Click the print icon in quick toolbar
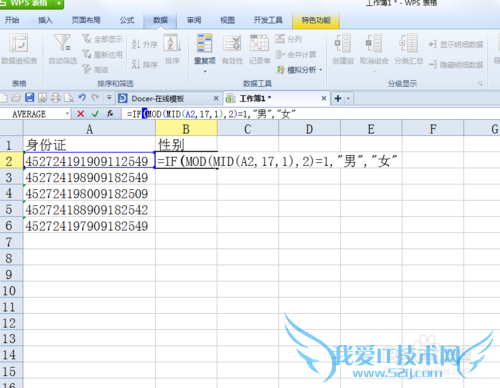The width and height of the screenshot is (500, 388). pos(56,98)
